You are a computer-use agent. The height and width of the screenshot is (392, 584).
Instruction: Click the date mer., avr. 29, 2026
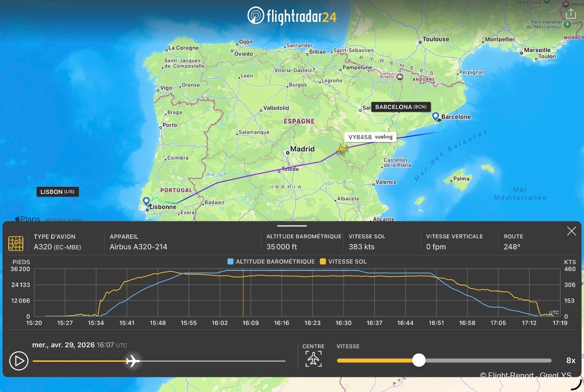click(x=63, y=345)
